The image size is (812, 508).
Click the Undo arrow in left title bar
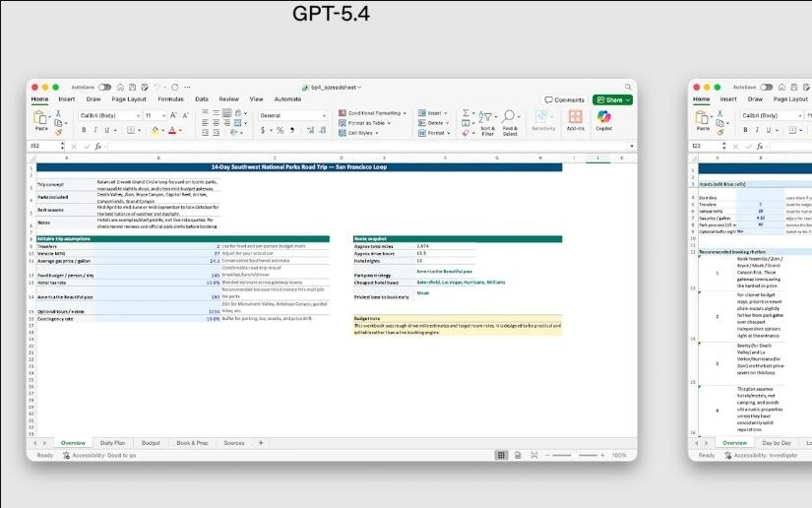tap(156, 87)
